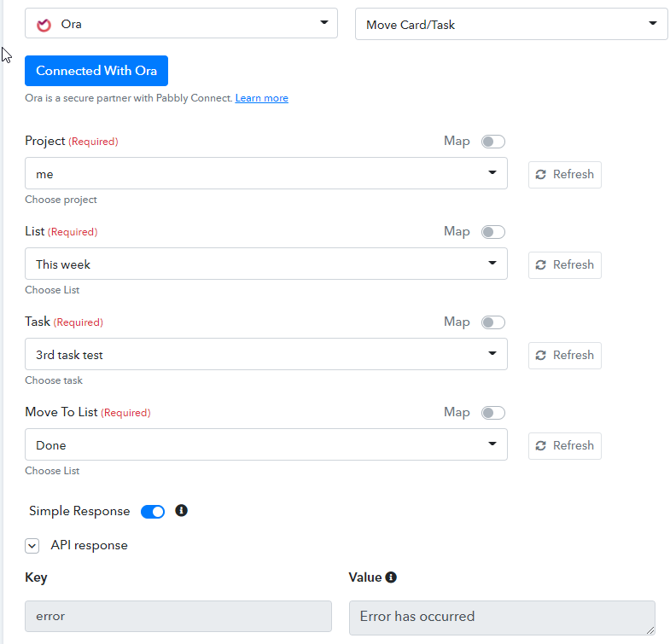This screenshot has height=644, width=670.
Task: Toggle Map switch for List field
Action: 493,232
